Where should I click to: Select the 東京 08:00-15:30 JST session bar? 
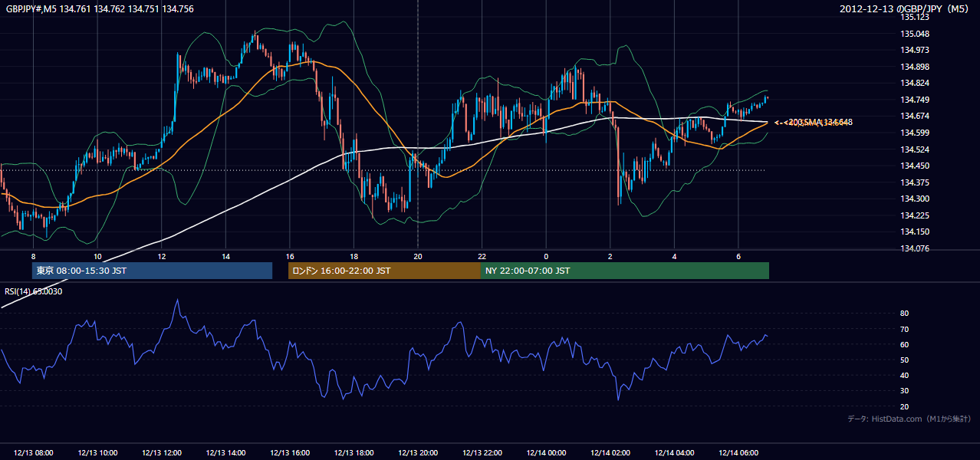click(x=152, y=271)
